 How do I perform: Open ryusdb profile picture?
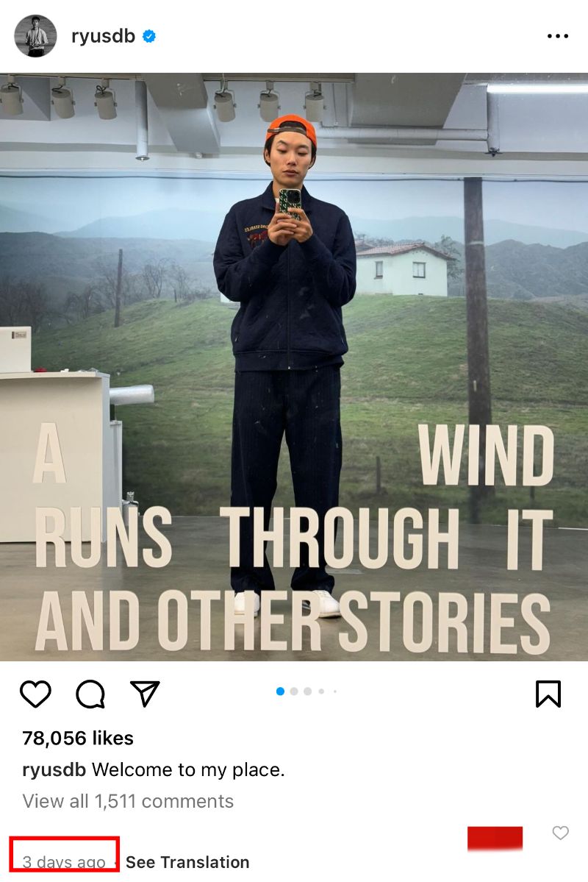[x=35, y=36]
